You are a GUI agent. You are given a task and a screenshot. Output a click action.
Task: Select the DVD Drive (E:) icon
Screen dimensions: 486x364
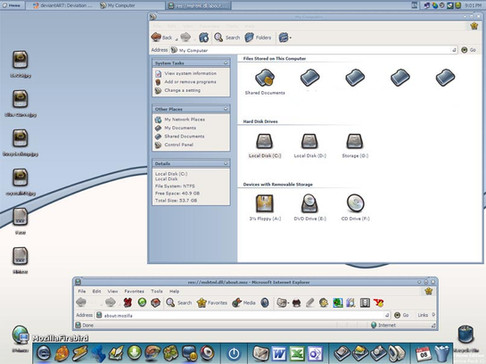point(310,204)
